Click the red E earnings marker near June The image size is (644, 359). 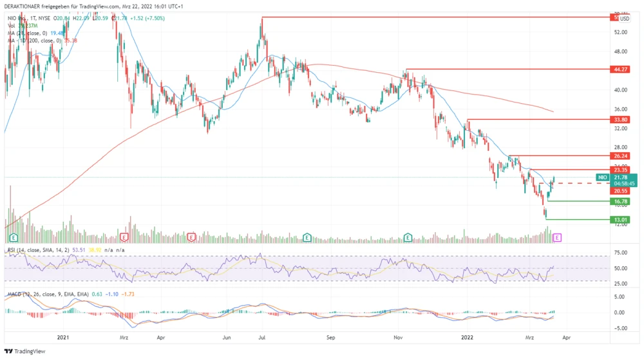191,237
